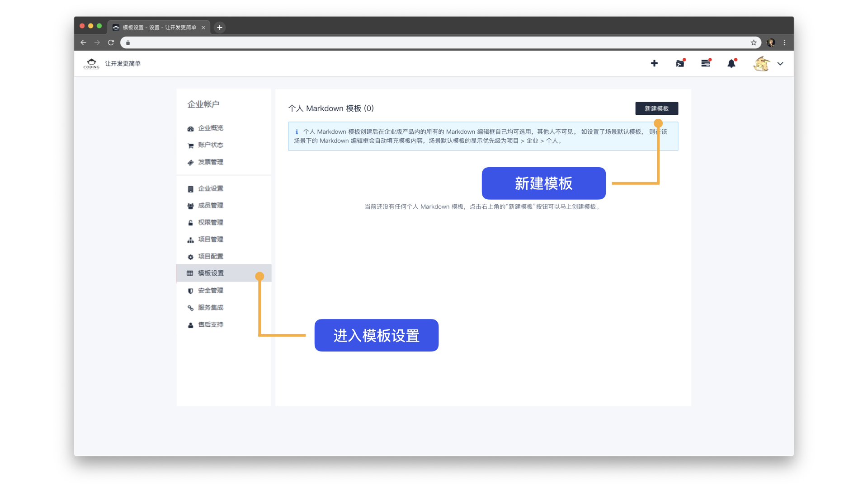Go back with the browser back arrow
This screenshot has width=868, height=488.
[x=83, y=42]
